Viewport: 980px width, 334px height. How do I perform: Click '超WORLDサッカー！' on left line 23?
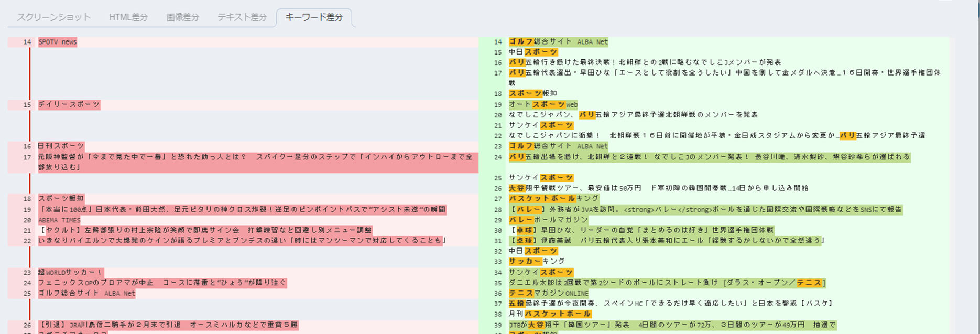tap(71, 273)
